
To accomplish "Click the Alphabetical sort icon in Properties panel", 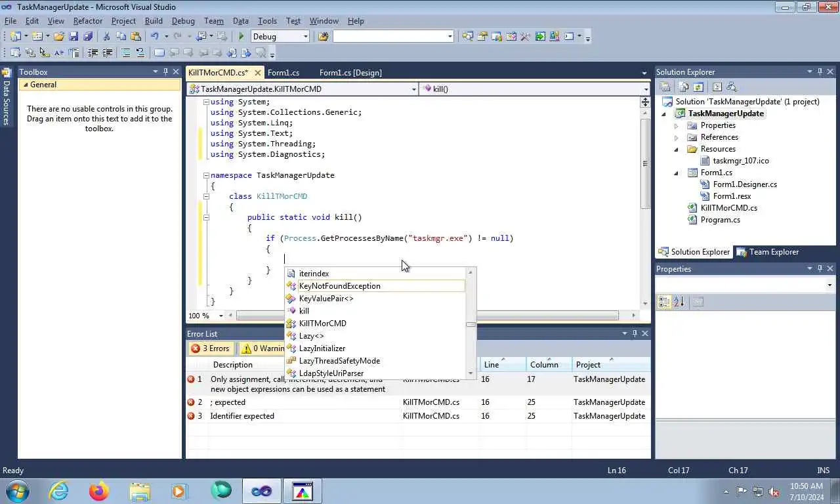I will click(679, 302).
